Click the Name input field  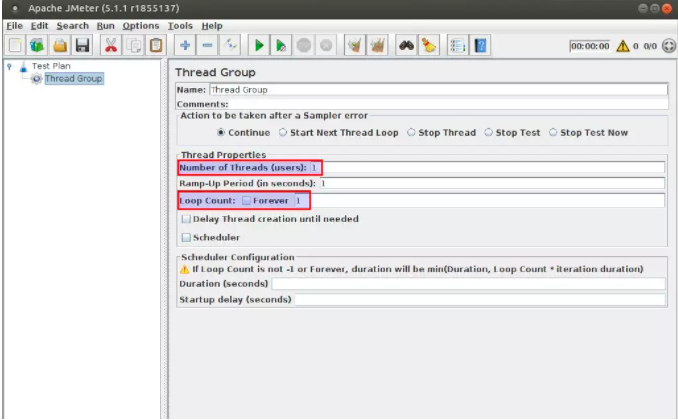[x=438, y=90]
